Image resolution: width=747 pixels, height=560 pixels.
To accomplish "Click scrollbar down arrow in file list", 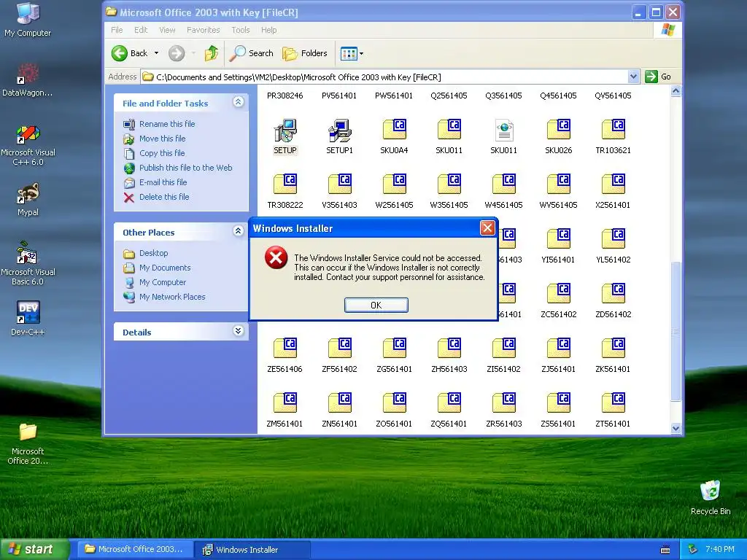I will tap(676, 428).
